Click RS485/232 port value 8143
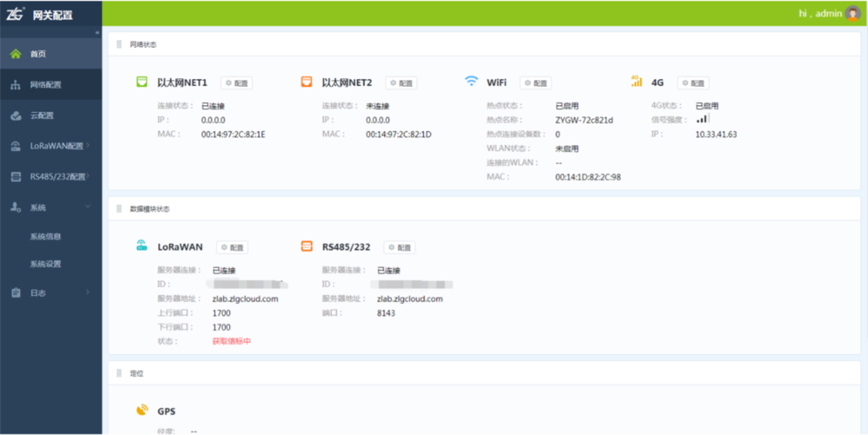The height and width of the screenshot is (435, 868). click(x=386, y=313)
